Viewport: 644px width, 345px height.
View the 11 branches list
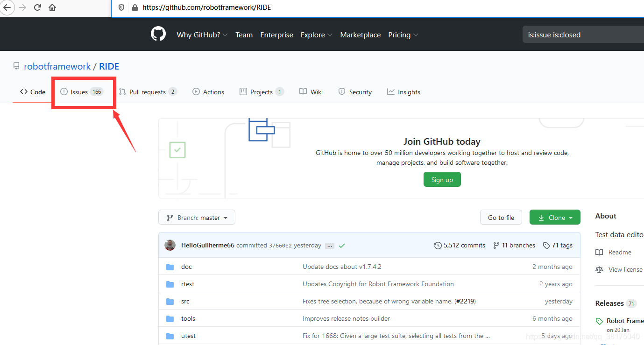(x=514, y=246)
